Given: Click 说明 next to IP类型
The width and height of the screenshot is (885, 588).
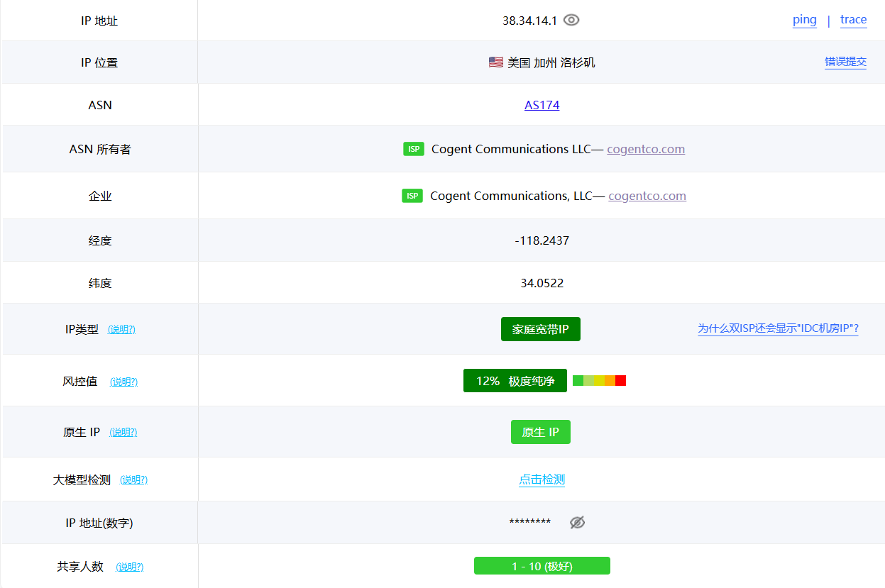Looking at the screenshot, I should (x=121, y=330).
